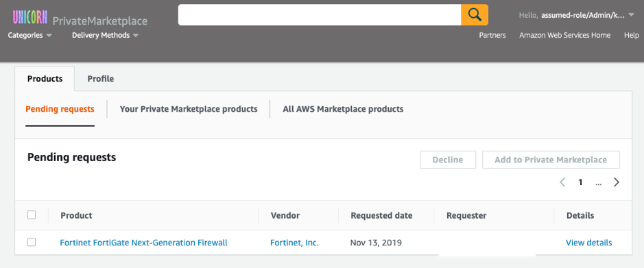Open All AWS Marketplace products tab
Screen dimensions: 644x268
point(343,109)
